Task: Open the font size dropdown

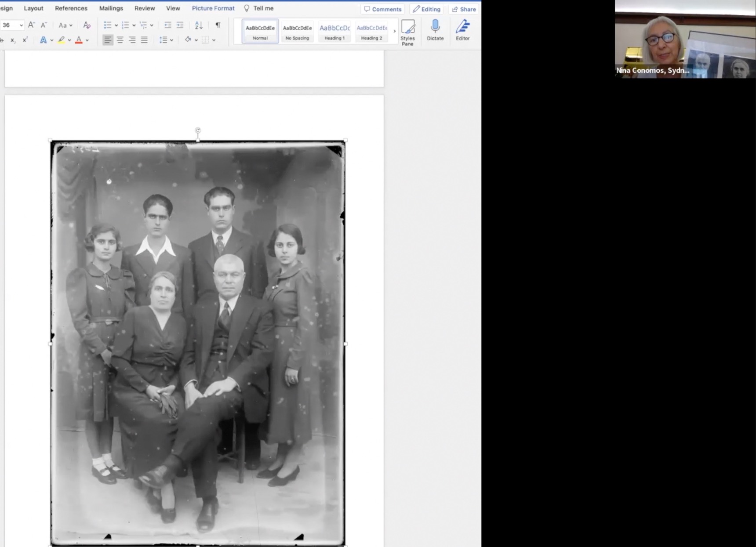Action: click(x=21, y=25)
